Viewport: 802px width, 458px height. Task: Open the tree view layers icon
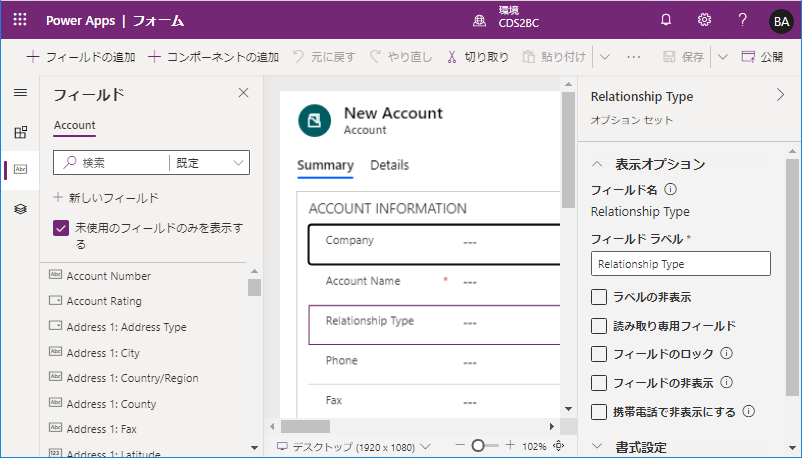[20, 209]
